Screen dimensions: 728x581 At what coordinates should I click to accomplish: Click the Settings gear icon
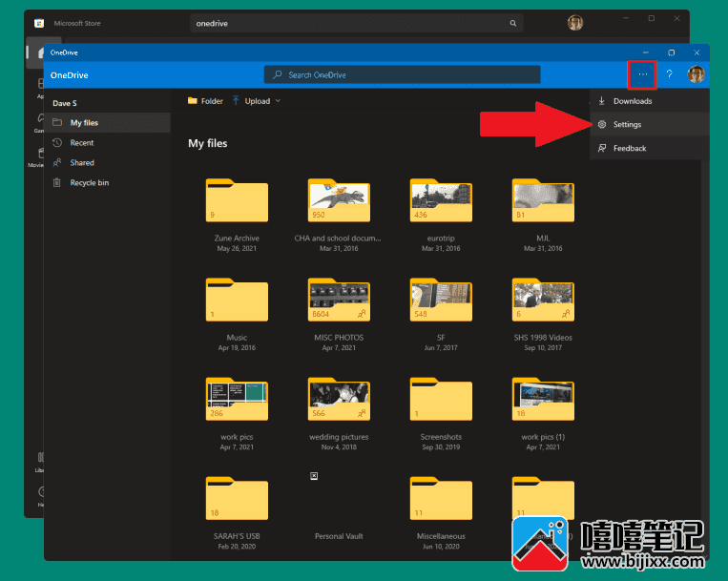click(602, 124)
